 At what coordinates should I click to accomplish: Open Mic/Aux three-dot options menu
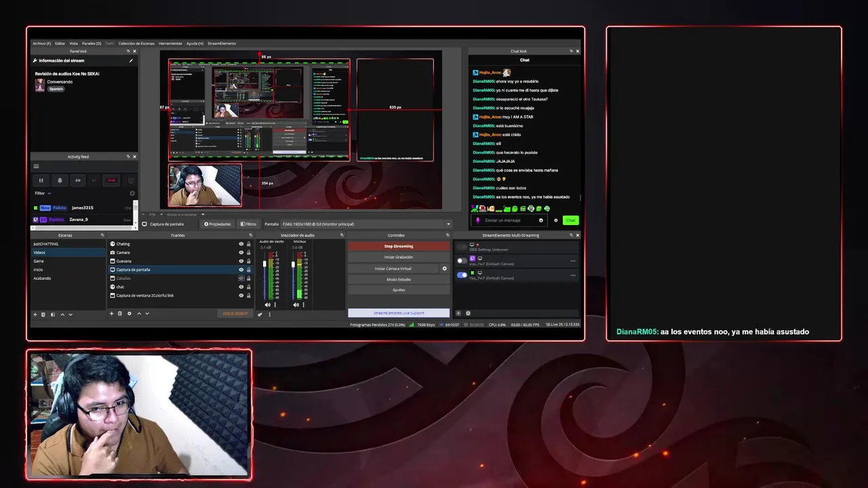[x=302, y=305]
